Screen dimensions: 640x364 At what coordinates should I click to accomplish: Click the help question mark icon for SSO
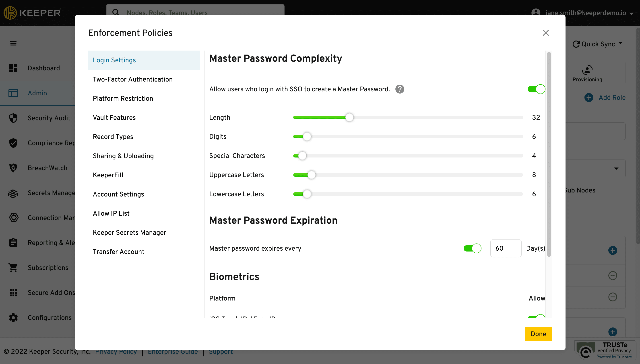coord(400,89)
